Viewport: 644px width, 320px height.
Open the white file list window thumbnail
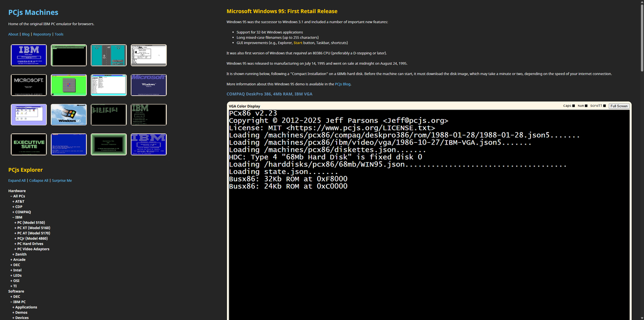coord(109,85)
